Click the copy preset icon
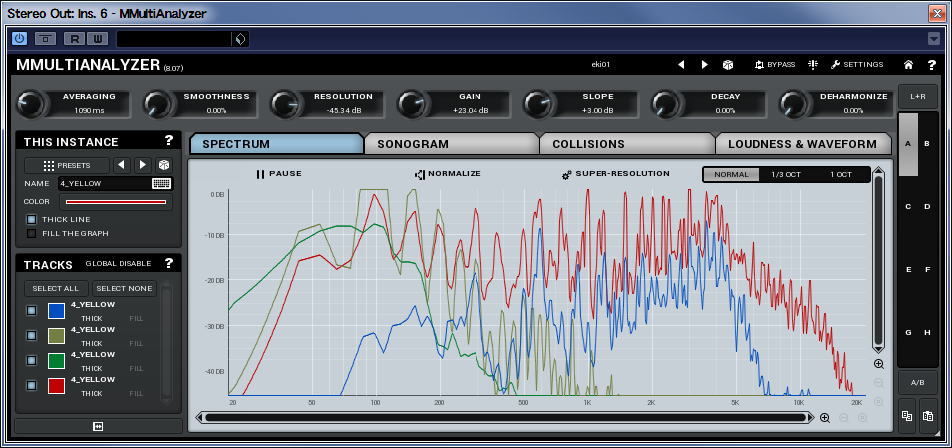 [x=907, y=416]
